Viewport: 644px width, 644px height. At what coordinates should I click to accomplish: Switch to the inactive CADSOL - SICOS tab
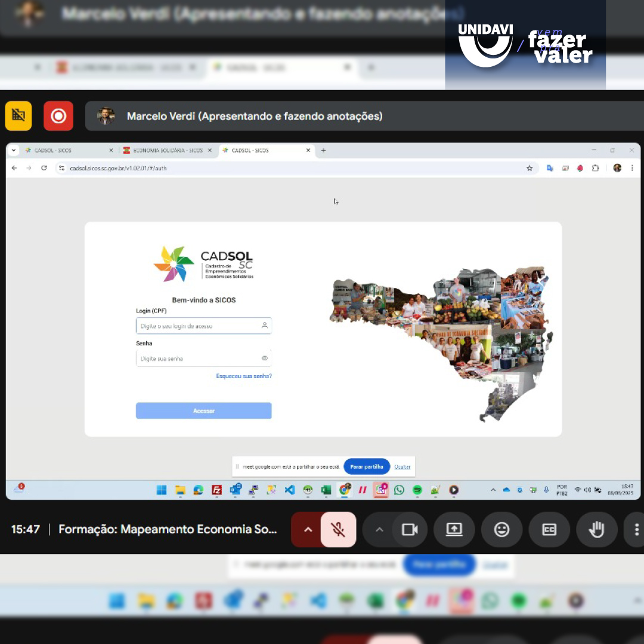tap(68, 150)
